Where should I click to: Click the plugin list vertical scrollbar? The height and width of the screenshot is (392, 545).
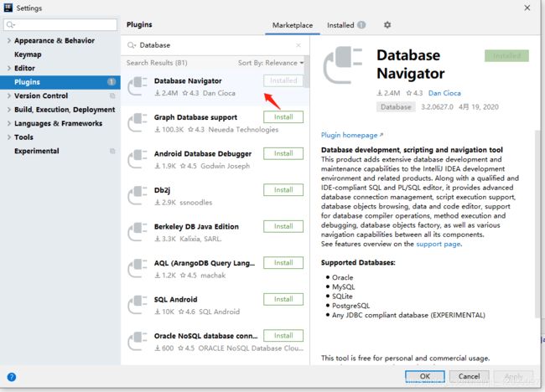pos(306,70)
